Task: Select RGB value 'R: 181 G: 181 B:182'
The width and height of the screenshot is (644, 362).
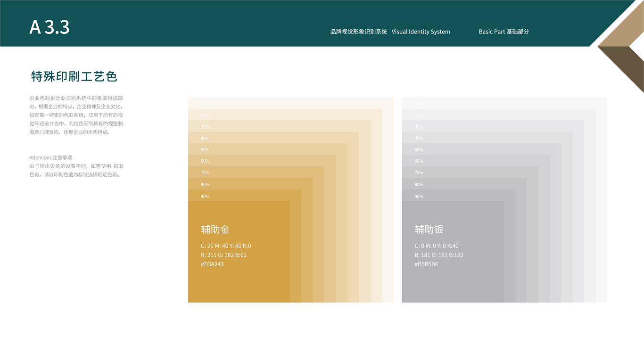Action: tap(439, 255)
